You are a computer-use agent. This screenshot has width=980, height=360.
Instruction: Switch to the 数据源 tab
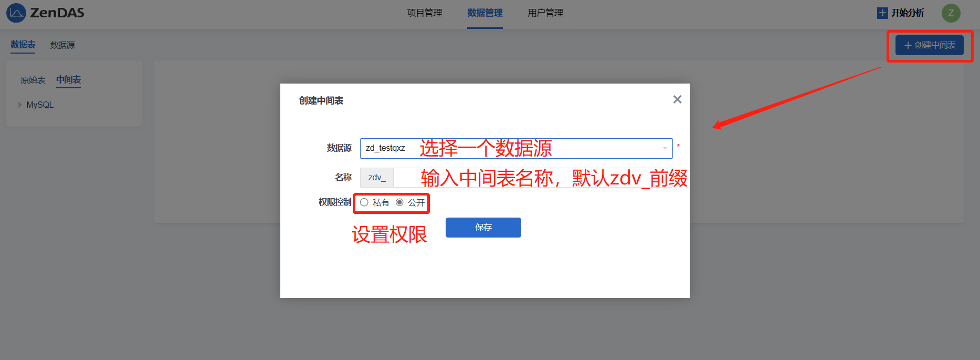(62, 45)
